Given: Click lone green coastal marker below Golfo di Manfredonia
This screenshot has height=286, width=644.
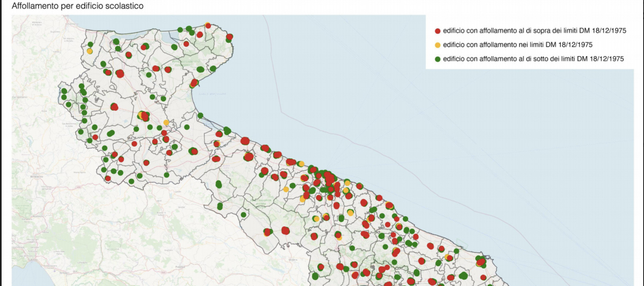Looking at the screenshot, I should pos(200,115).
